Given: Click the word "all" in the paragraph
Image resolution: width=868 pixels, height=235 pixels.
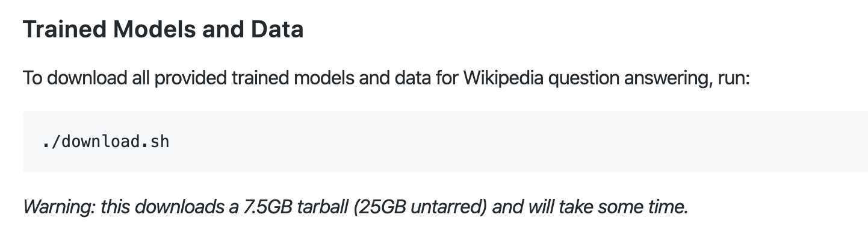Looking at the screenshot, I should [141, 78].
